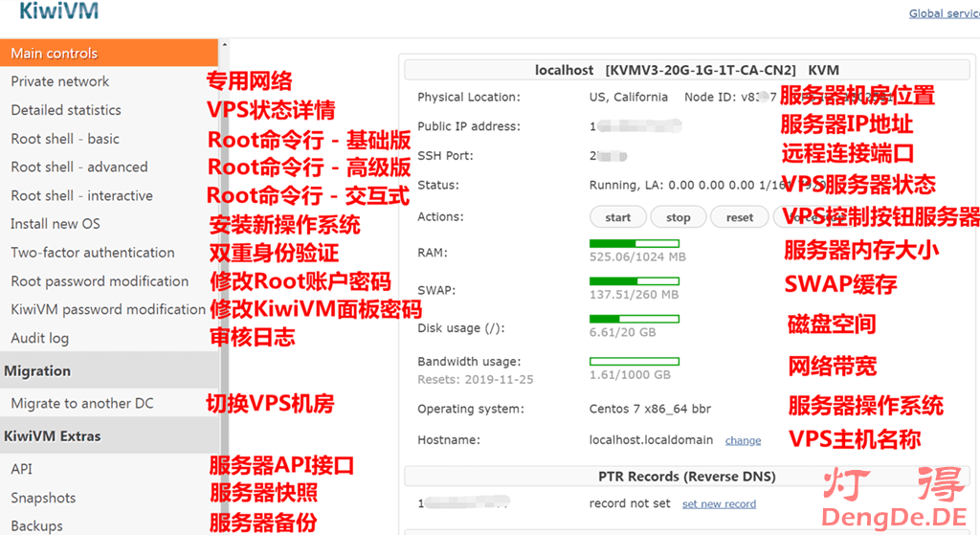Open Root password modification
The width and height of the screenshot is (980, 535).
click(100, 281)
